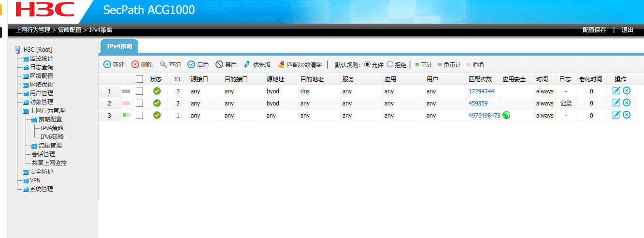Edit policy ID 2 with pencil icon
The height and width of the screenshot is (238, 644).
pos(616,103)
